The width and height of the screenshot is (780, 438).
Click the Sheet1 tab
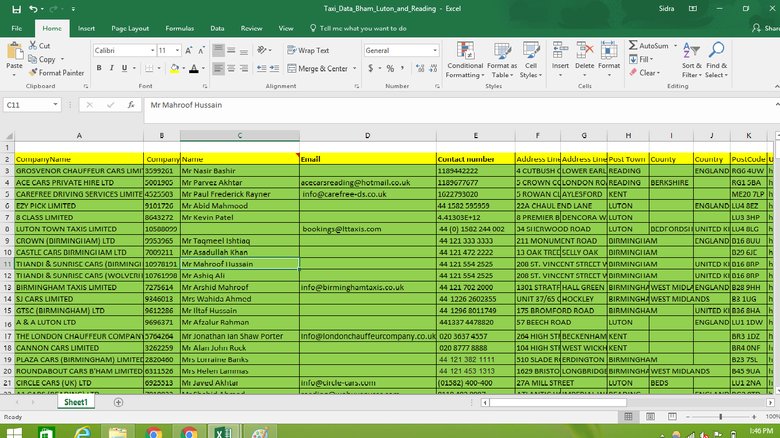tap(76, 402)
